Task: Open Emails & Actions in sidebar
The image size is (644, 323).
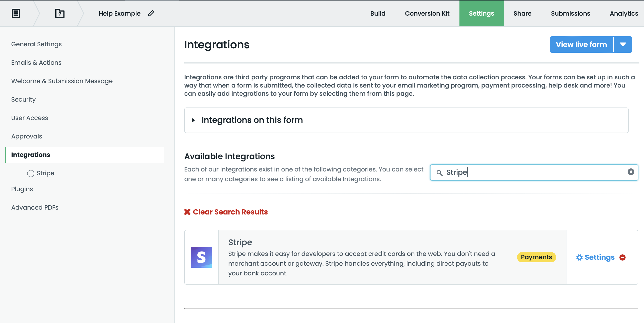Action: 36,63
